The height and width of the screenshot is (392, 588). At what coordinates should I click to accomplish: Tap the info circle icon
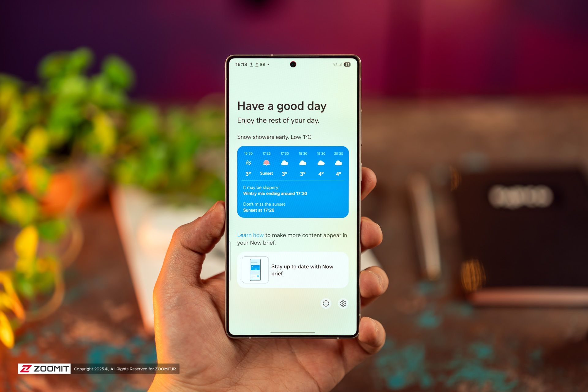point(326,303)
